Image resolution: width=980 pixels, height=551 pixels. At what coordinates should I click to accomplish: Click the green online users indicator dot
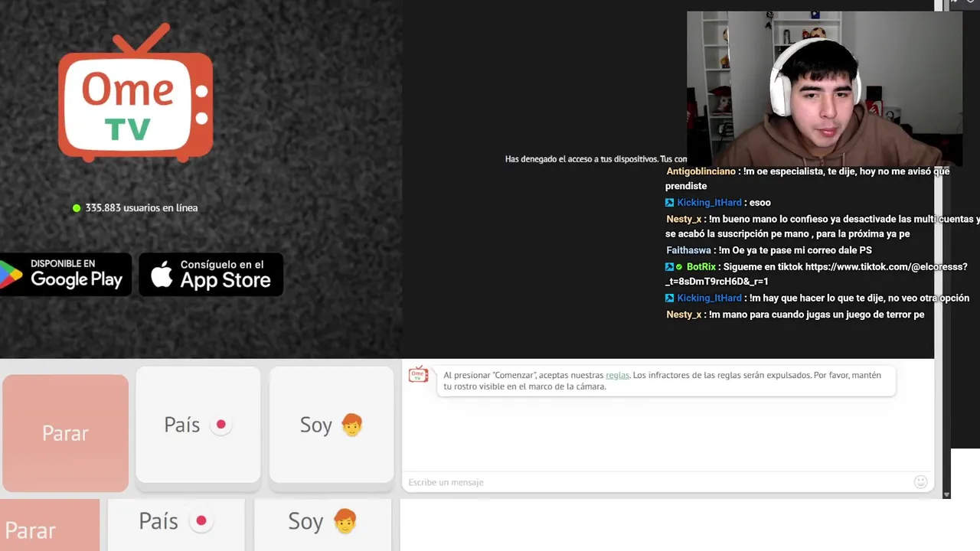point(77,208)
